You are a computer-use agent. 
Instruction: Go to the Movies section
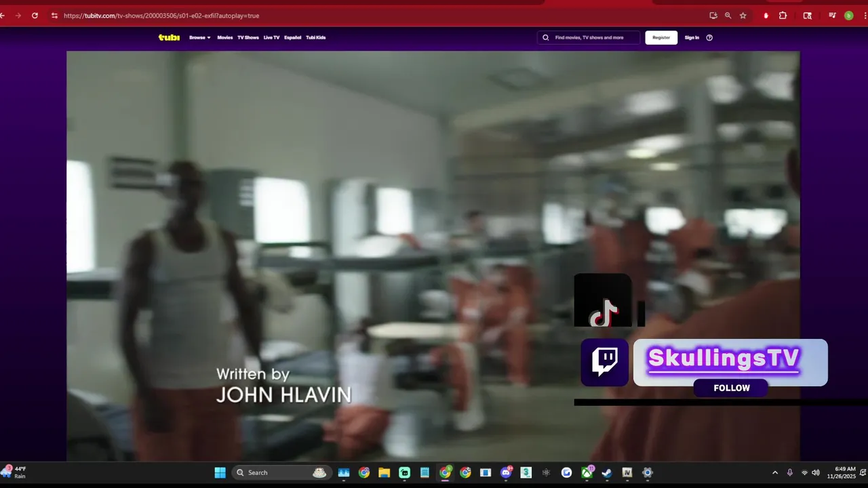pyautogui.click(x=225, y=37)
